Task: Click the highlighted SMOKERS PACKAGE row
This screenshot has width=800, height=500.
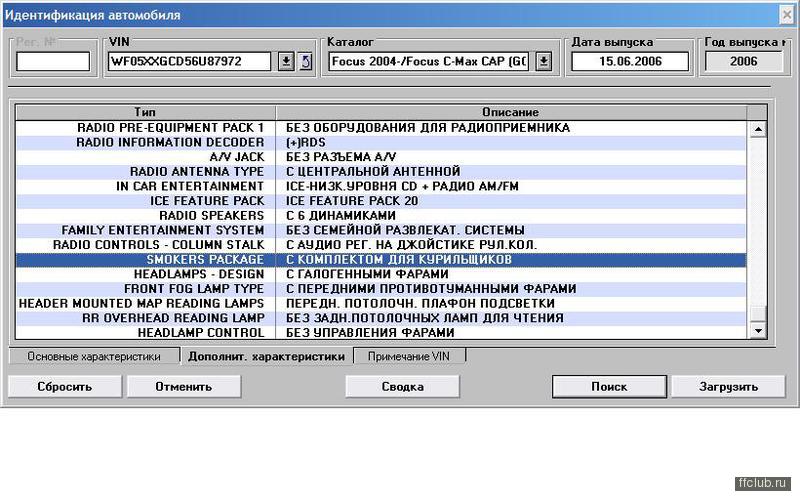Action: click(381, 260)
